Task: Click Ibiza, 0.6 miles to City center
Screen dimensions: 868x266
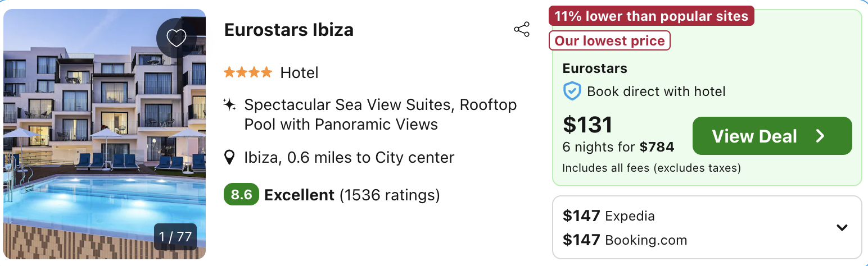Action: [349, 158]
